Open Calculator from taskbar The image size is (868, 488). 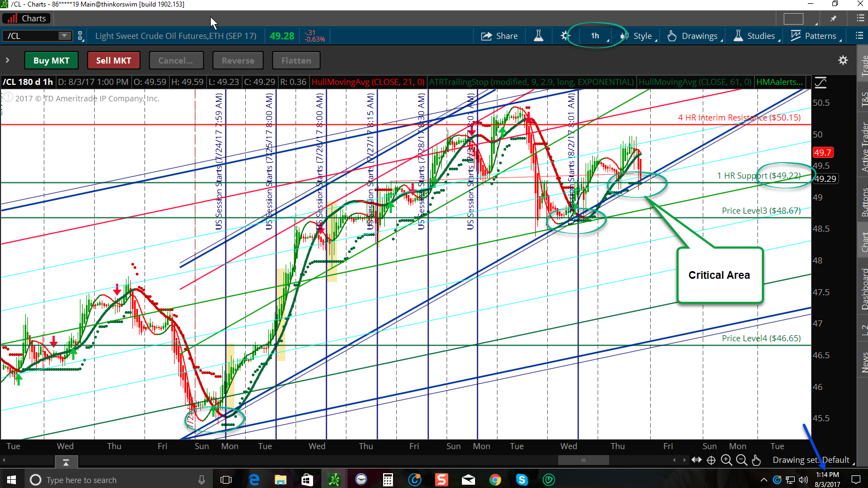coord(387,480)
